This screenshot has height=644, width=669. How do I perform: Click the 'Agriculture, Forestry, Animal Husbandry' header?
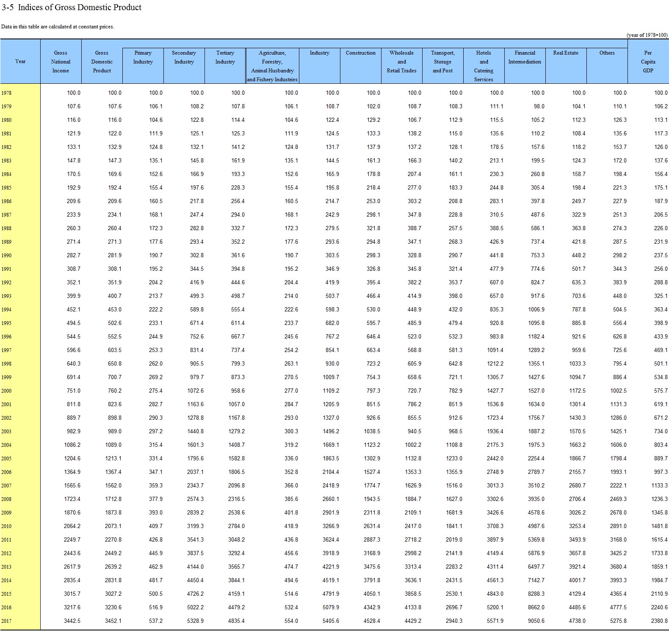coord(272,66)
